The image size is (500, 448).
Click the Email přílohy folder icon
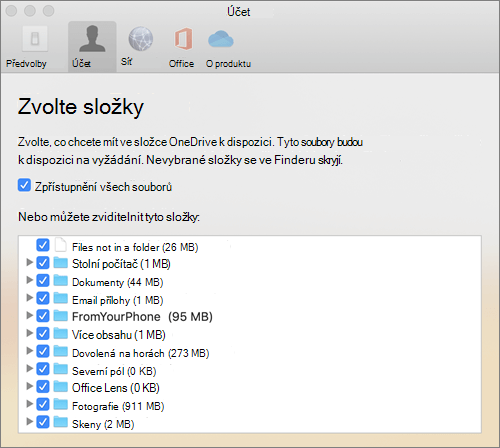[x=61, y=298]
